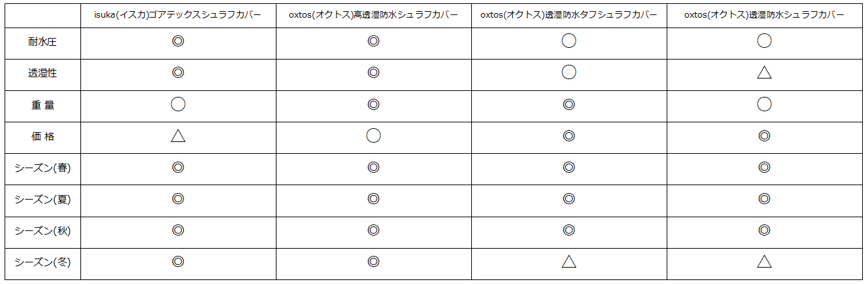Screen dimensions: 868x284
Task: Click the シーズン(夏) row label
Action: tap(42, 200)
